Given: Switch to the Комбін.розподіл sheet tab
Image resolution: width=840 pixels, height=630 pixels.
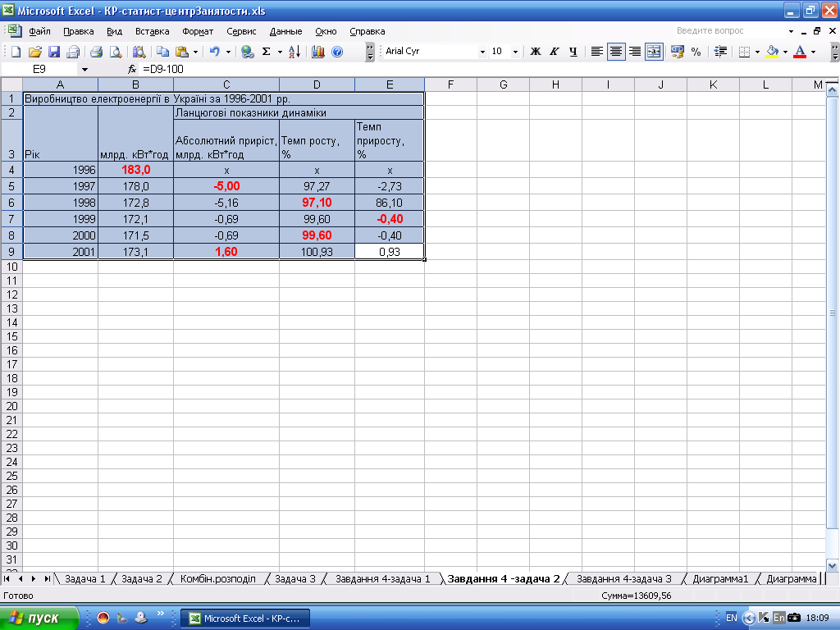Looking at the screenshot, I should [x=218, y=578].
